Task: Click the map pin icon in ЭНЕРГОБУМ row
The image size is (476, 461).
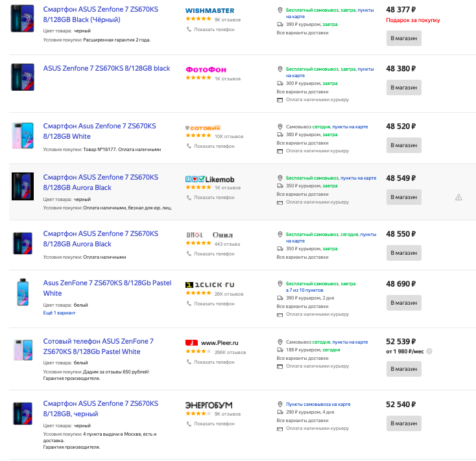Action: point(280,403)
